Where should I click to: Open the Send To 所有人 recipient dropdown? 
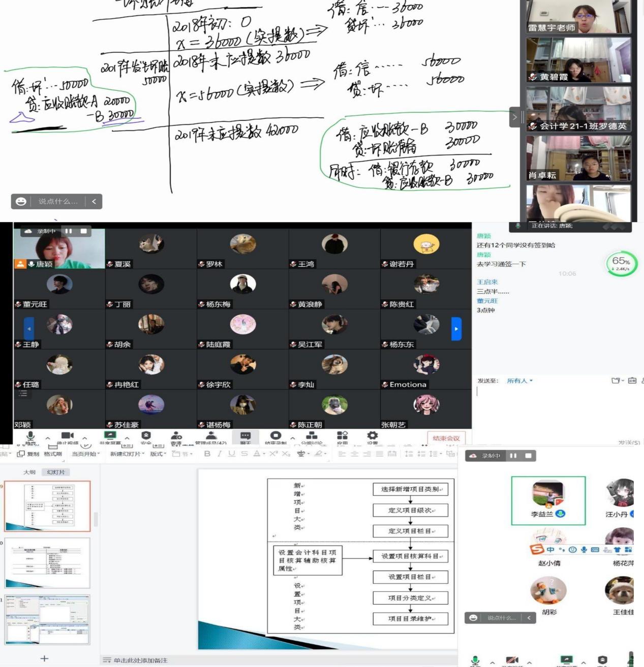point(520,380)
